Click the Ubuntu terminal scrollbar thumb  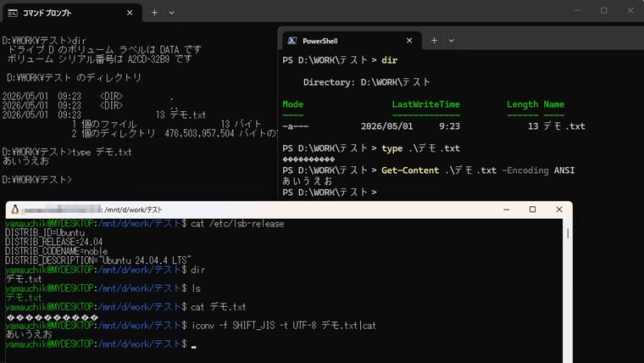(568, 233)
